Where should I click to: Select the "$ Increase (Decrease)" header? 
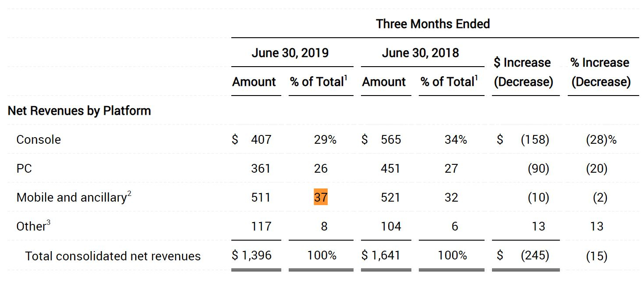523,72
